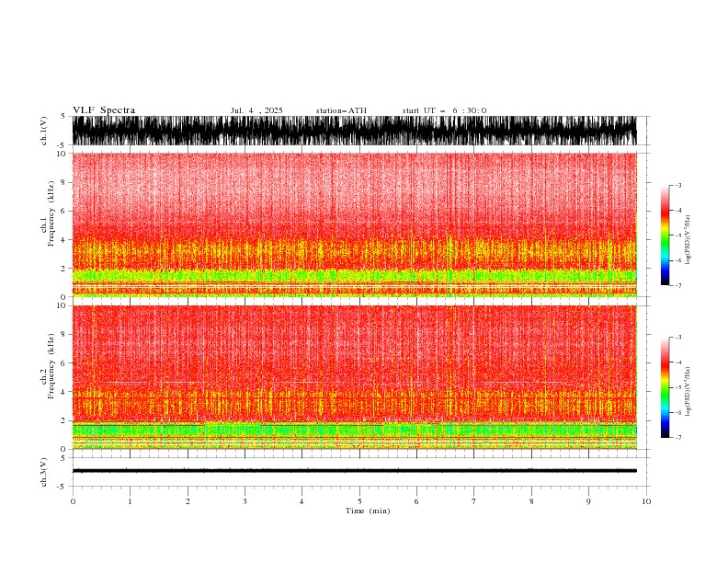
Task: Click the ch.1(V) waveform strip
Action: click(x=354, y=131)
